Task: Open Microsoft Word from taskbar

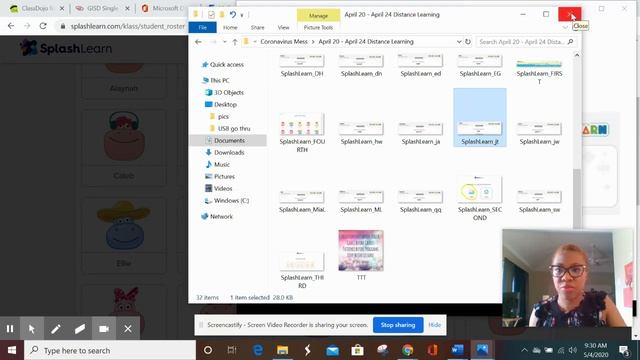Action: pyautogui.click(x=457, y=350)
